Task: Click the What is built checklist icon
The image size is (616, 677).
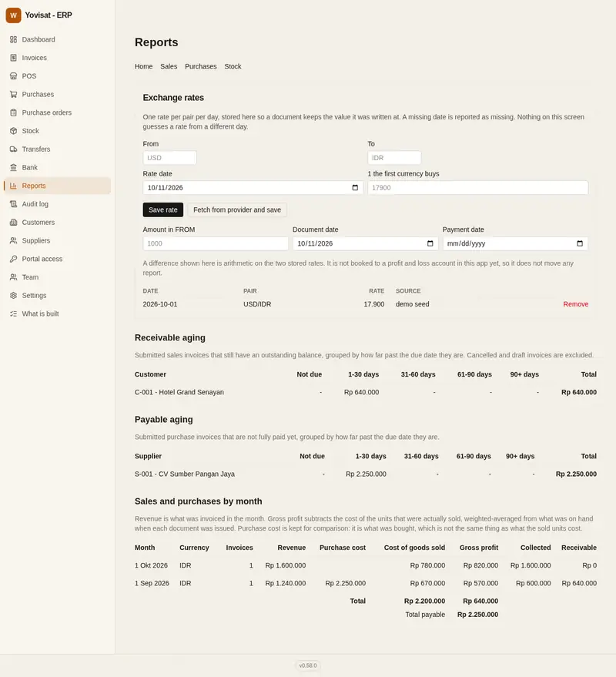Action: coord(13,314)
